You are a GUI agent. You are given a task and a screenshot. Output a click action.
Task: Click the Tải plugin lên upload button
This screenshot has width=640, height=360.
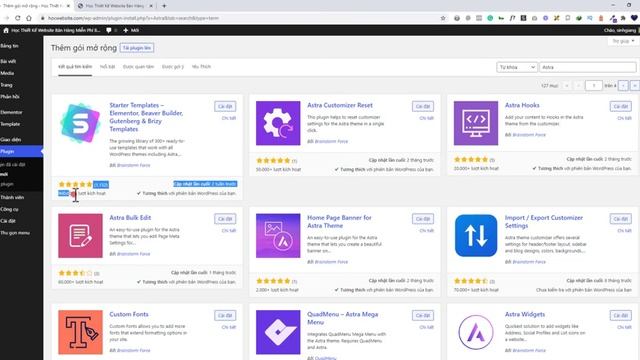point(137,48)
